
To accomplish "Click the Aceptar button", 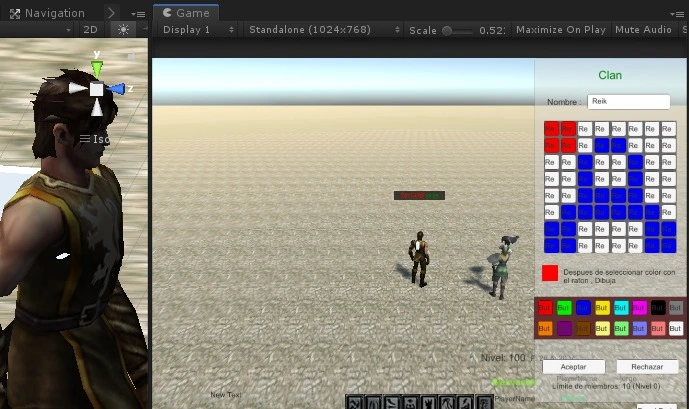I will click(x=573, y=366).
